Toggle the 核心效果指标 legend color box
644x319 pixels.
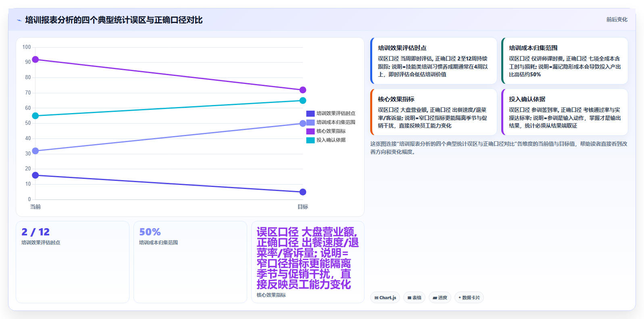click(310, 131)
